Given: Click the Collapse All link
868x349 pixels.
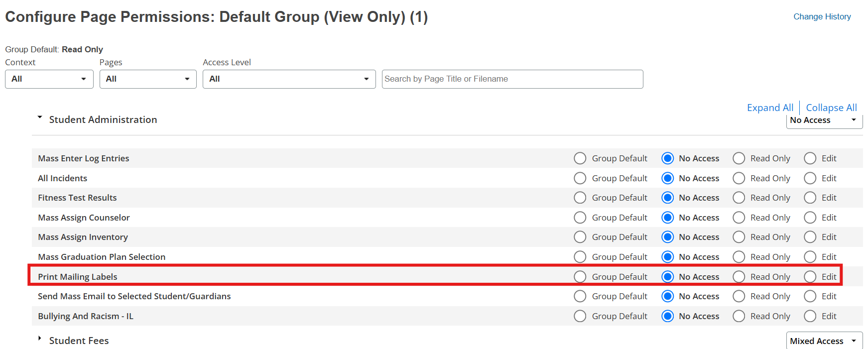Looking at the screenshot, I should [x=831, y=107].
